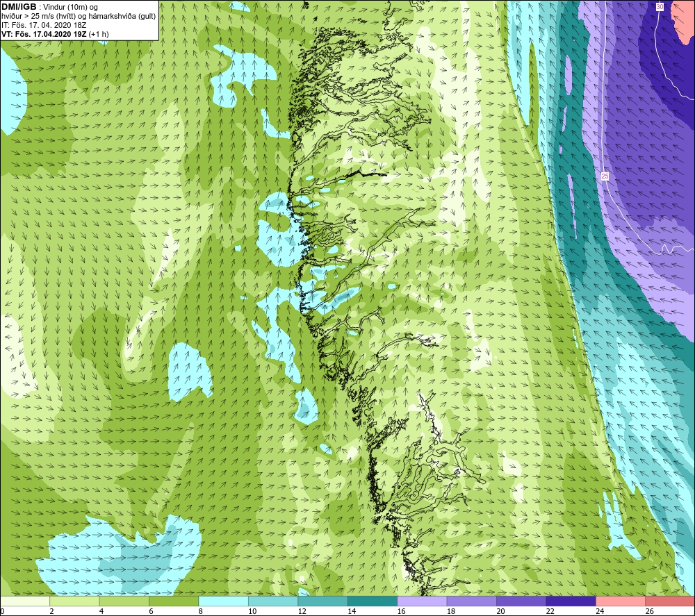Click the light cyan 8–10 m/s legend swatch

pos(223,601)
